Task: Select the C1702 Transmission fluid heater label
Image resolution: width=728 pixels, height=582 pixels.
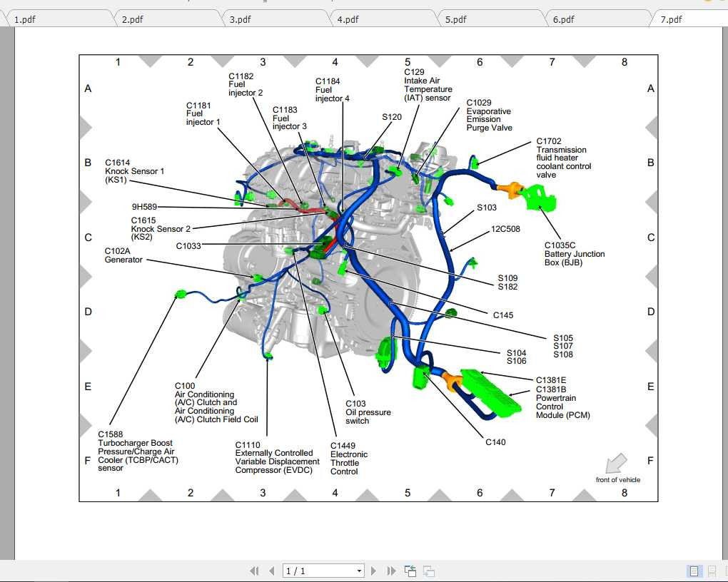Action: tap(564, 158)
